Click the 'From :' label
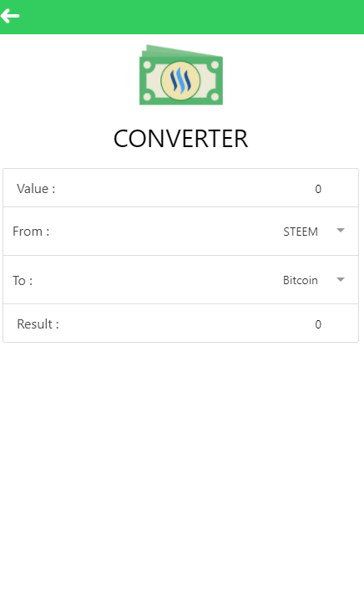The height and width of the screenshot is (596, 364). pyautogui.click(x=31, y=232)
